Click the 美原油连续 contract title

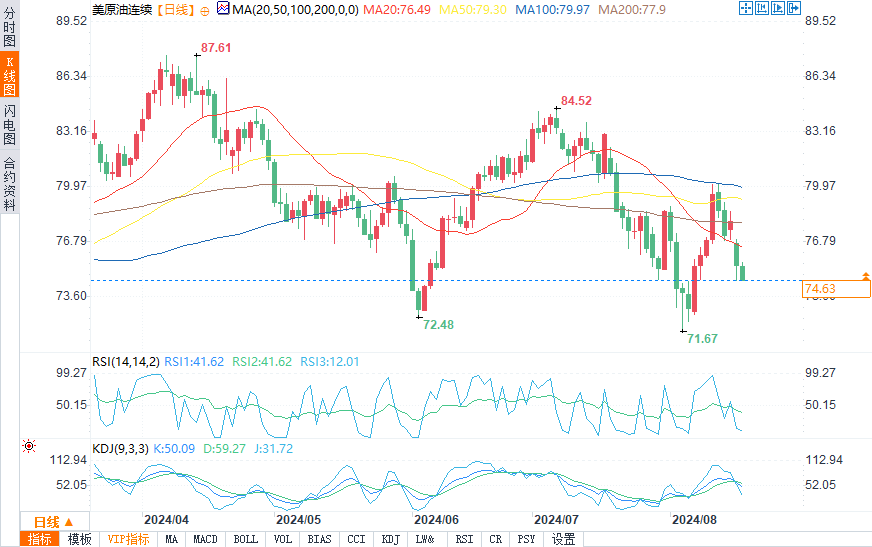(x=122, y=9)
